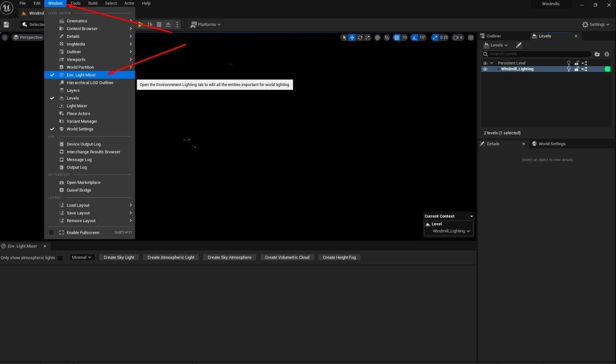Screen dimensions: 616x364
Task: Click the Persistent Level lock icon
Action: tap(577, 63)
